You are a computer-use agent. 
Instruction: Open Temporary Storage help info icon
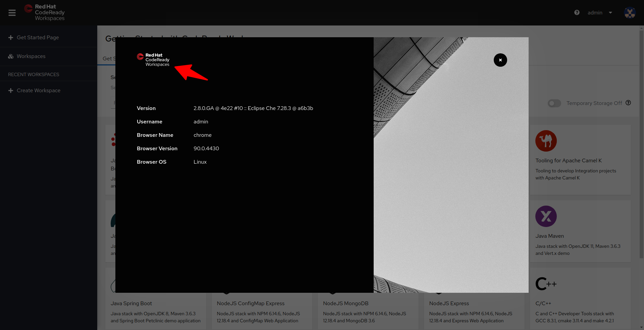(628, 103)
